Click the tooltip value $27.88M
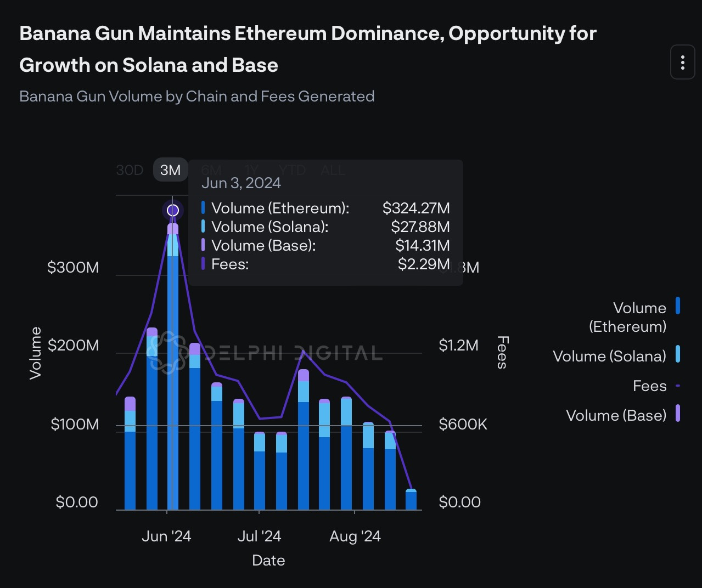 [420, 227]
